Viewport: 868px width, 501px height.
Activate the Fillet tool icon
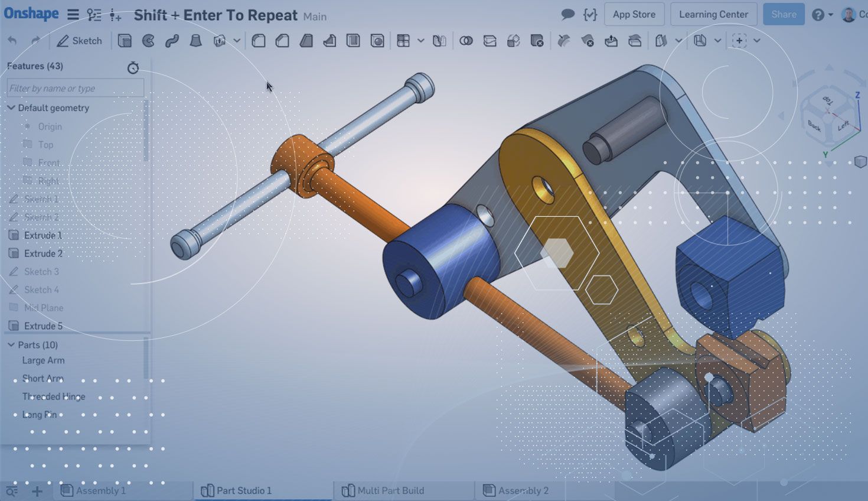259,41
